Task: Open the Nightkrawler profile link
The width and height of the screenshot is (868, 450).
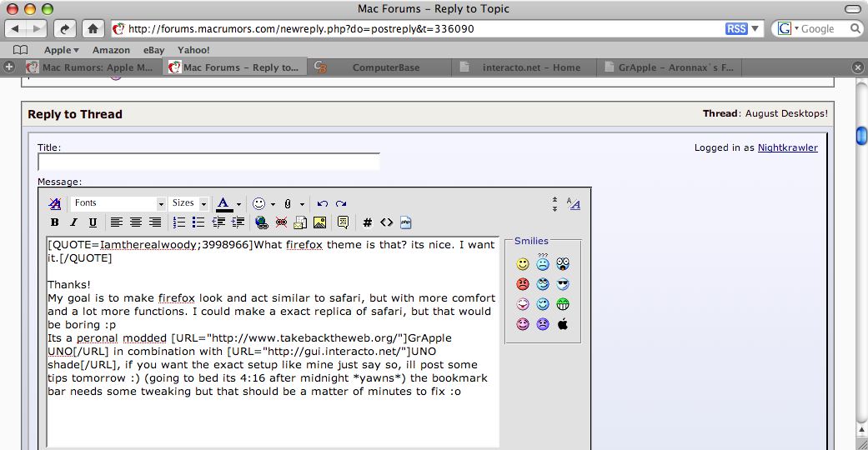Action: [788, 147]
